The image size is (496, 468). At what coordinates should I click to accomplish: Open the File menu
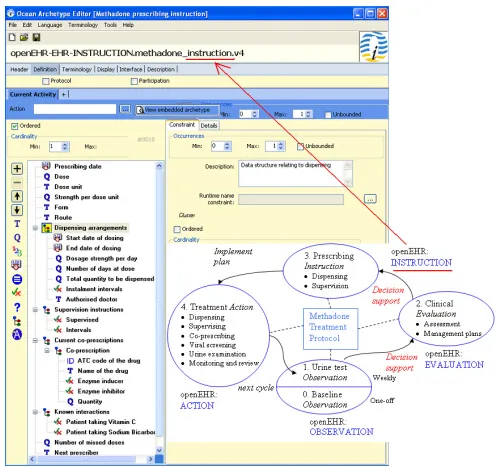click(13, 25)
